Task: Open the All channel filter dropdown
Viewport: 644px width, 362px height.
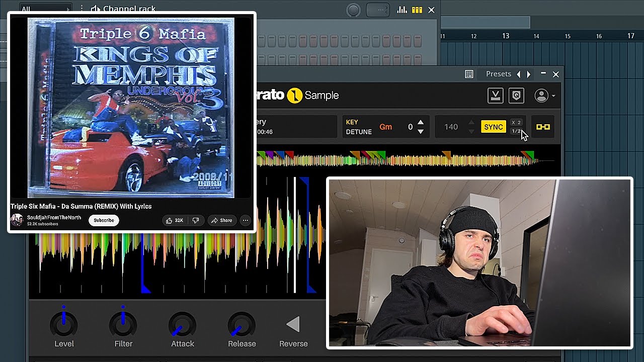Action: pos(45,10)
